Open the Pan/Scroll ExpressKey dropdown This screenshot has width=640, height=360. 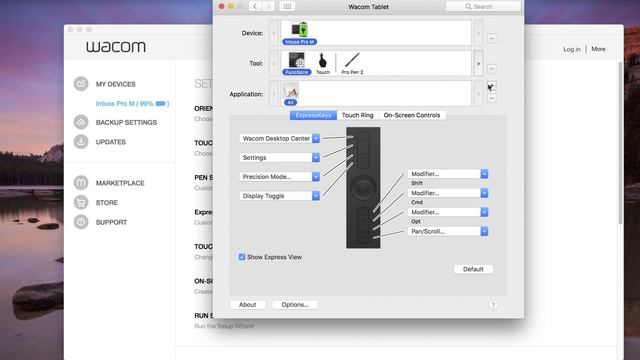(x=448, y=231)
